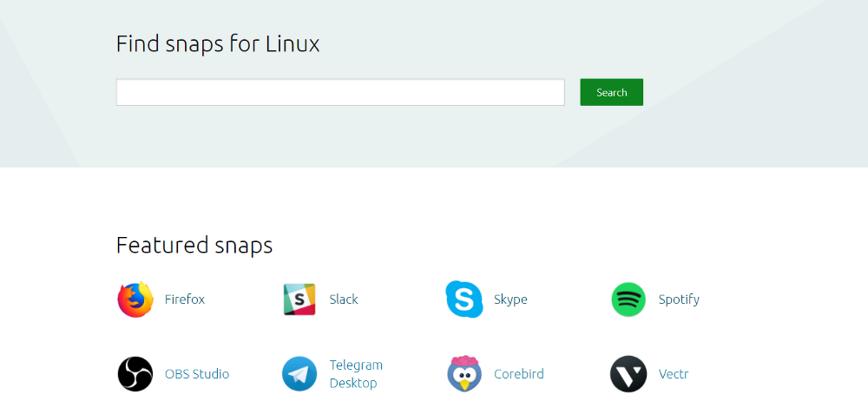Open the OBS Studio snap link
The image size is (868, 408).
pos(197,374)
